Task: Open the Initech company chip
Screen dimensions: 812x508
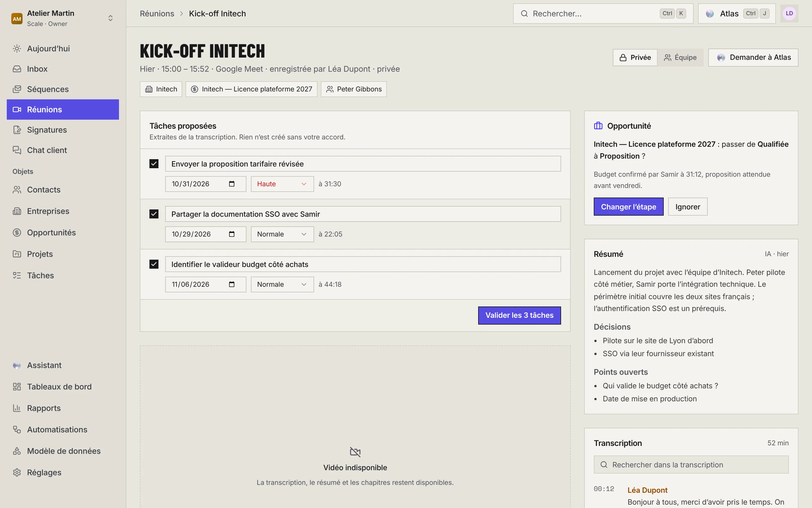Action: (161, 89)
